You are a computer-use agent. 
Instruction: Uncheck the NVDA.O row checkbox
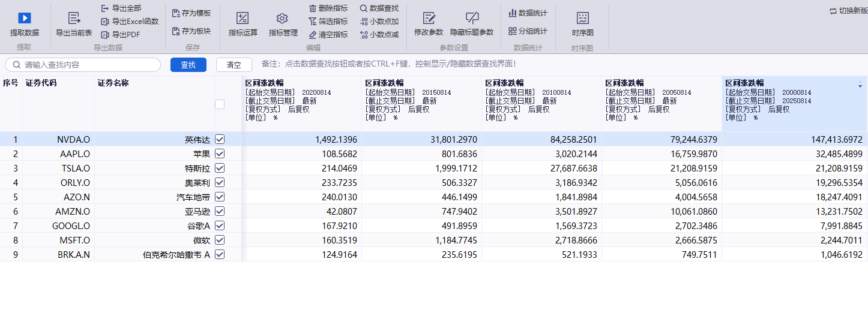(x=220, y=139)
